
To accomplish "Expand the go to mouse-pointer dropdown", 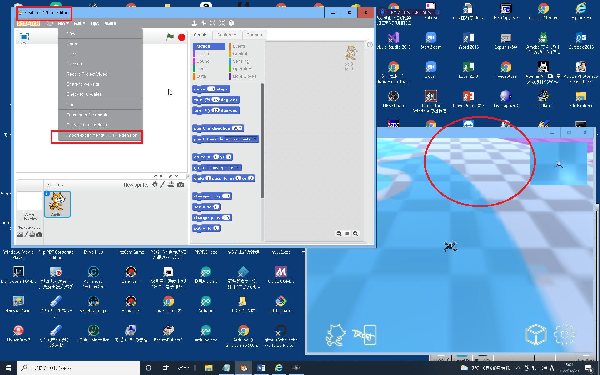I will point(238,168).
